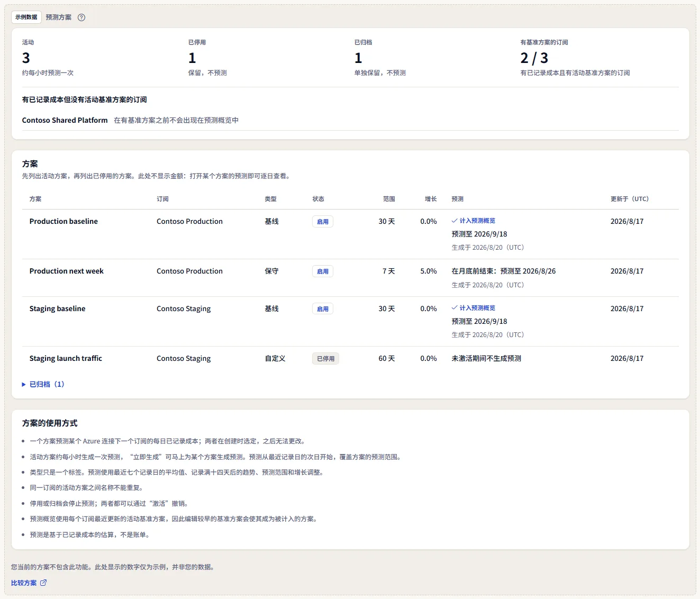Open the 比较方案 link
The height and width of the screenshot is (599, 700).
coord(29,583)
